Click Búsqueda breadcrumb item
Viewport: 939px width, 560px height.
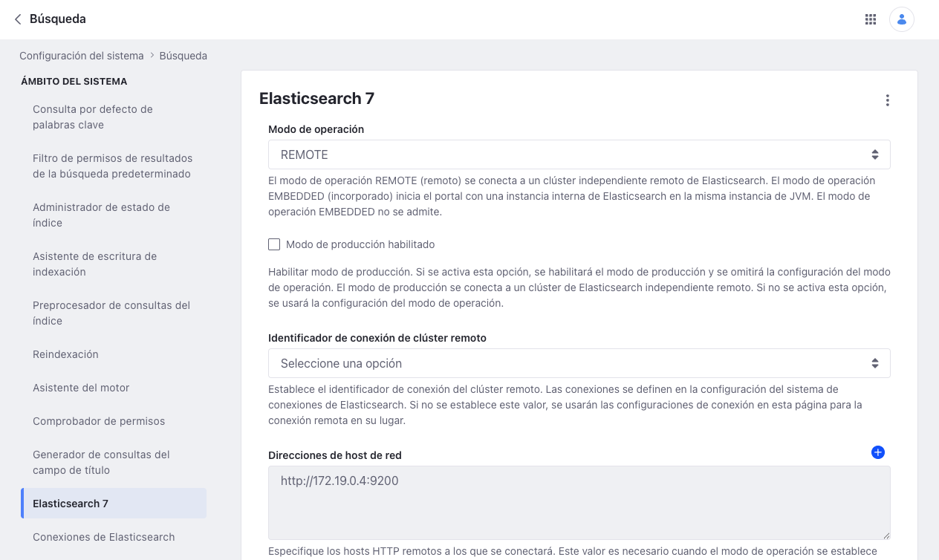pyautogui.click(x=183, y=56)
